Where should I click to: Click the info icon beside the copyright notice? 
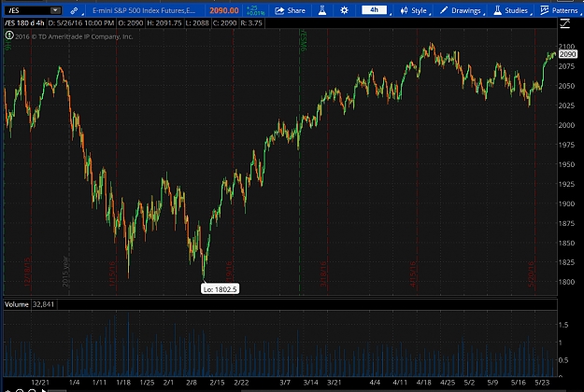coord(9,35)
